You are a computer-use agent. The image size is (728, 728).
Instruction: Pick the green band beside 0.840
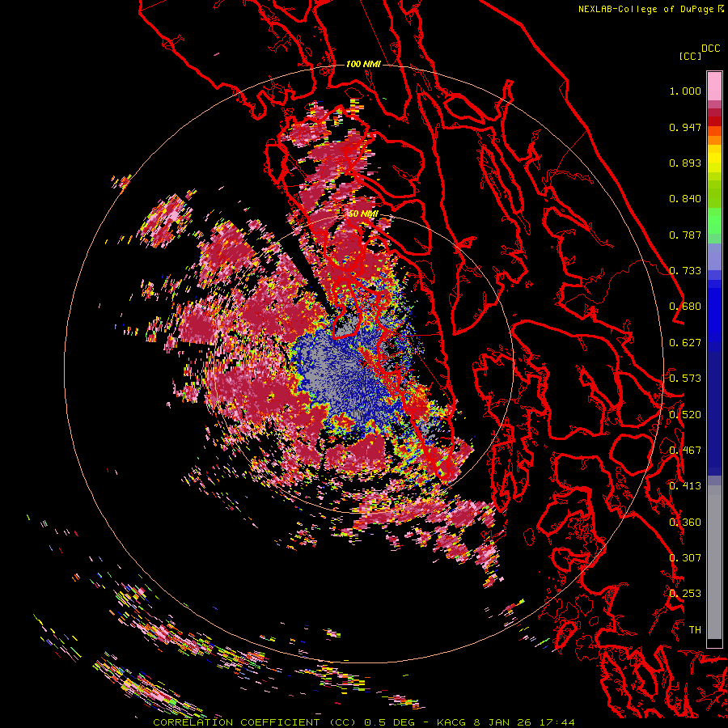(x=714, y=193)
